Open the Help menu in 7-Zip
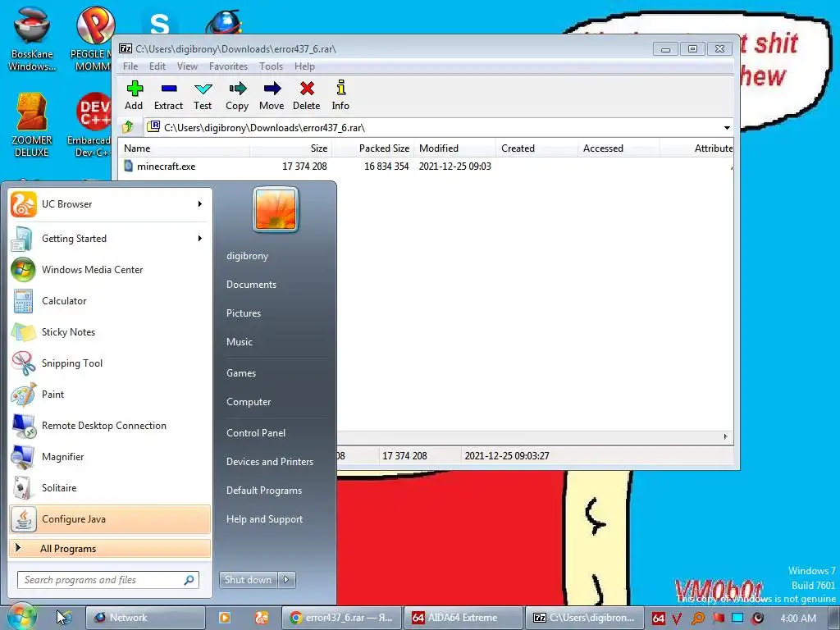 click(x=304, y=66)
